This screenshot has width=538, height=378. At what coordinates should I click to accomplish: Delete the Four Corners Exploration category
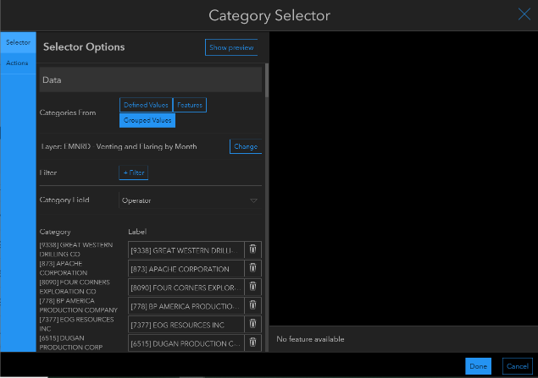(x=253, y=286)
